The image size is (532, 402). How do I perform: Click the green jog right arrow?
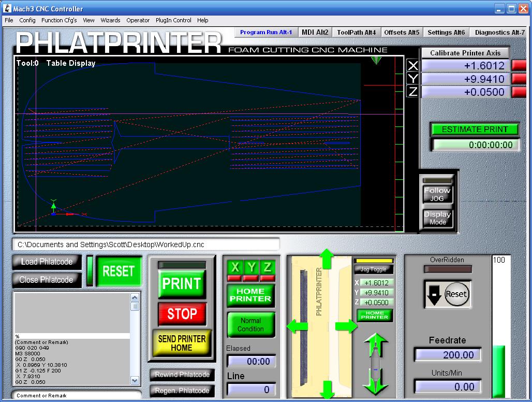pyautogui.click(x=346, y=326)
